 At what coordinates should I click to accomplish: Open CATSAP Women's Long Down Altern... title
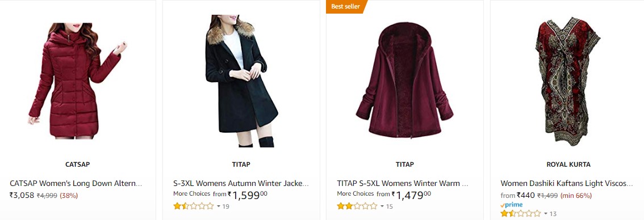point(76,183)
